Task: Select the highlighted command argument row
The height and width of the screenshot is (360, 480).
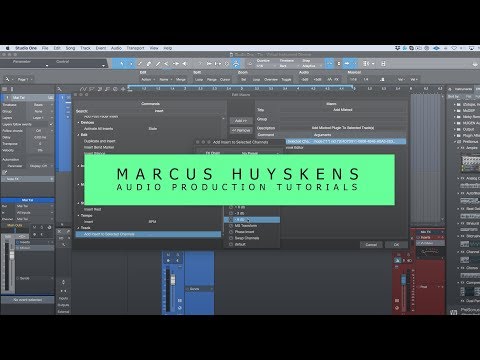Action: pyautogui.click(x=346, y=141)
